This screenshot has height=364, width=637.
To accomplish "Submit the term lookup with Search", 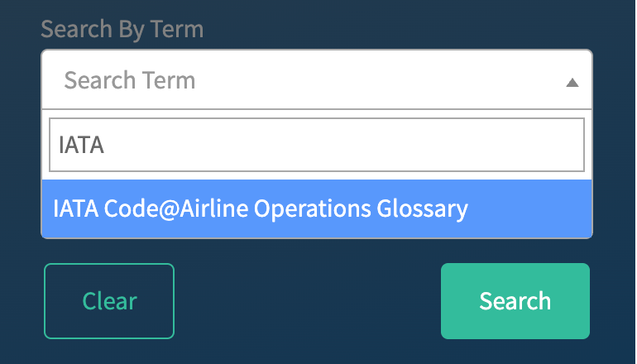I will pos(515,300).
